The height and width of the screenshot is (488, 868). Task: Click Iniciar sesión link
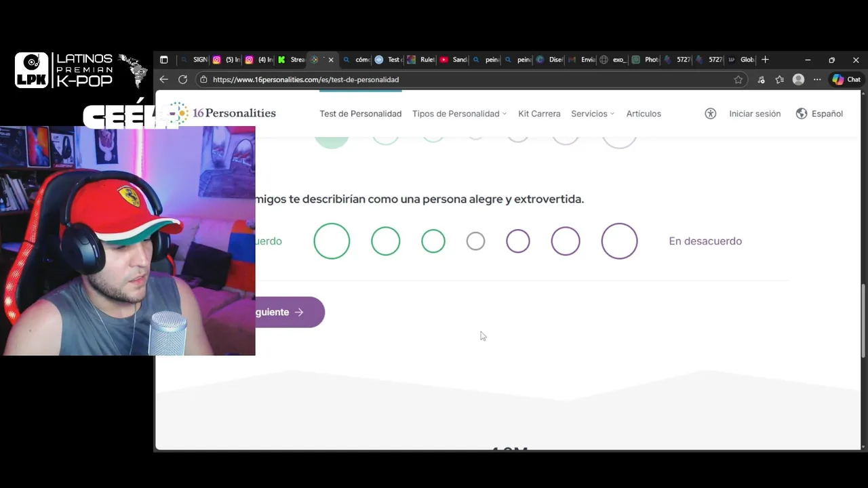pyautogui.click(x=755, y=114)
